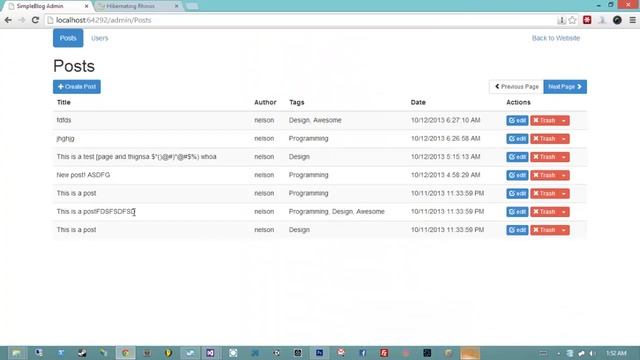The height and width of the screenshot is (360, 640).
Task: Click edit button for jhghjg post
Action: [517, 139]
